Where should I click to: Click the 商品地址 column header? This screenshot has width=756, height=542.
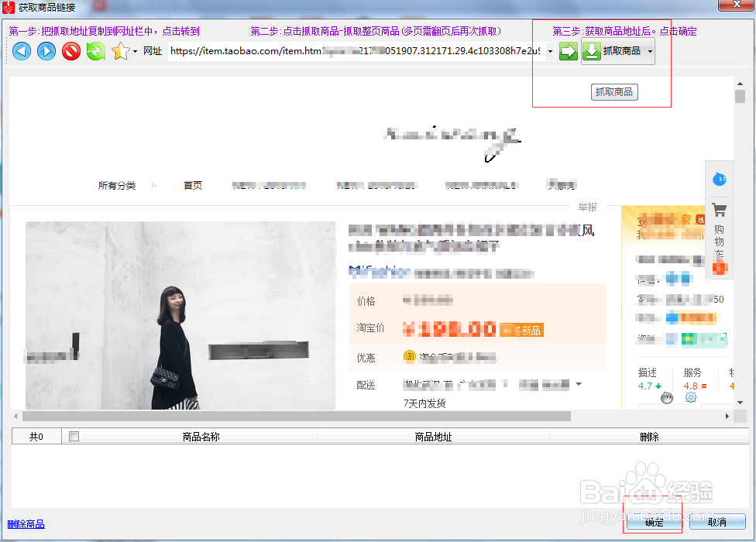[x=434, y=437]
